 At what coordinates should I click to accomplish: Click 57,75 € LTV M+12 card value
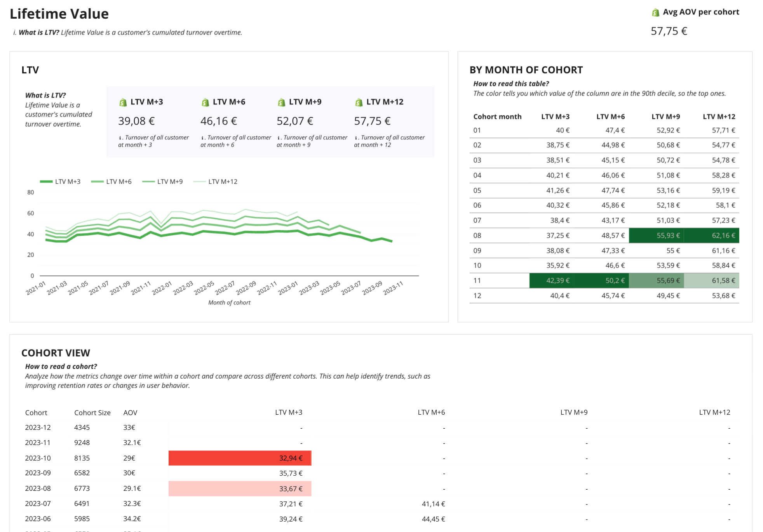point(372,121)
